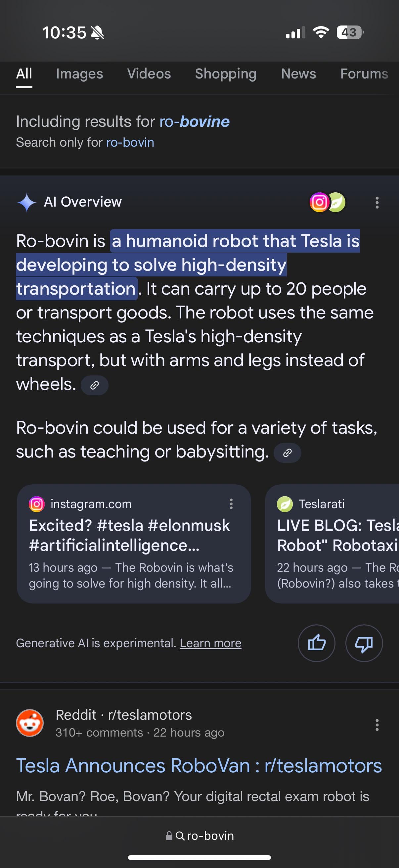399x868 pixels.
Task: Open the Videos search tab
Action: [149, 74]
